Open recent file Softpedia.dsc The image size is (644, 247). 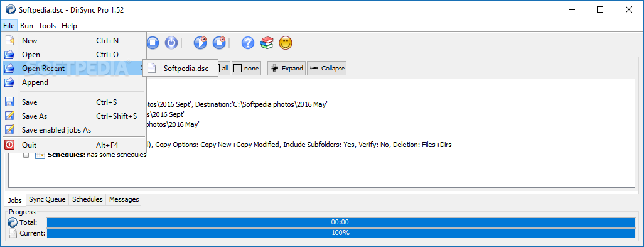pyautogui.click(x=181, y=69)
